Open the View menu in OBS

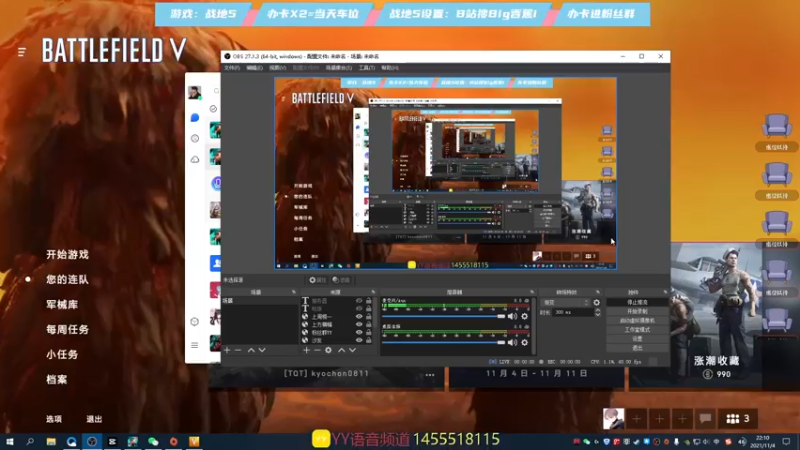(277, 68)
